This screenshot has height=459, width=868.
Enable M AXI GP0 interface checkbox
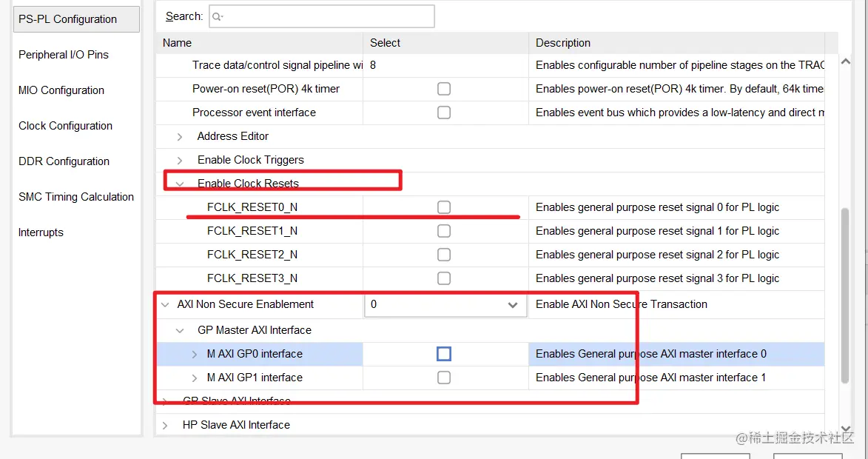(x=444, y=354)
